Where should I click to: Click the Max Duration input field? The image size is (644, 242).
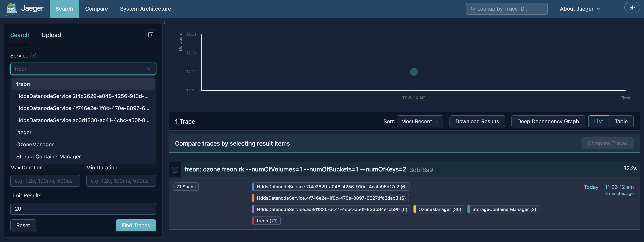click(x=45, y=181)
